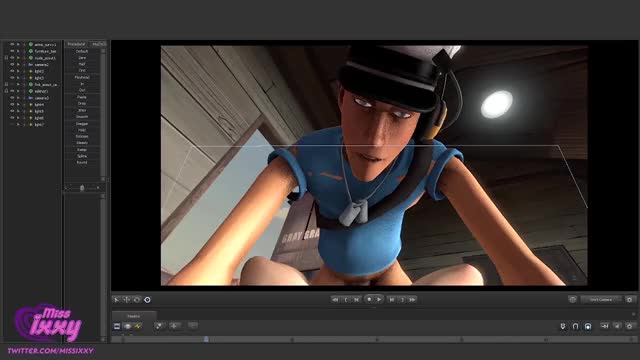640x360 pixels.
Task: Click the play button in transport controls
Action: tap(379, 300)
